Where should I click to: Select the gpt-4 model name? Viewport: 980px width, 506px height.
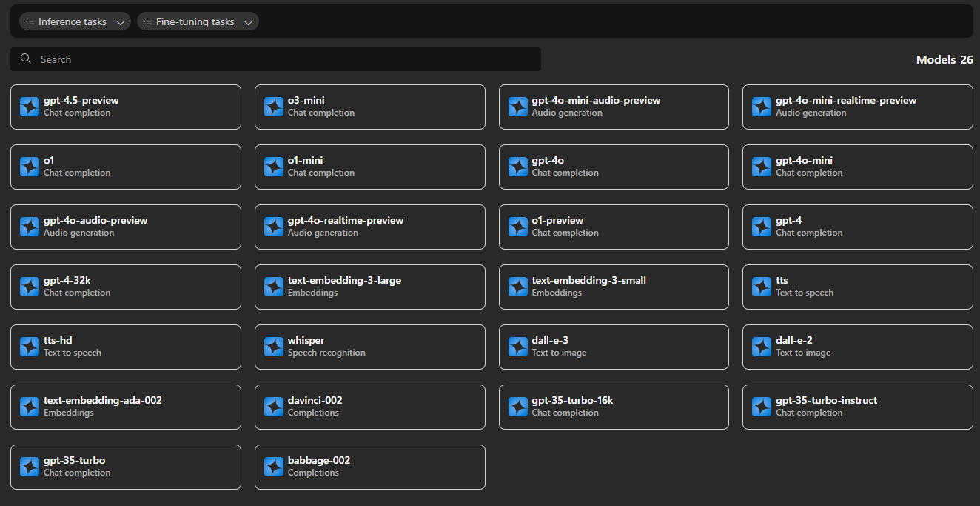tap(788, 221)
